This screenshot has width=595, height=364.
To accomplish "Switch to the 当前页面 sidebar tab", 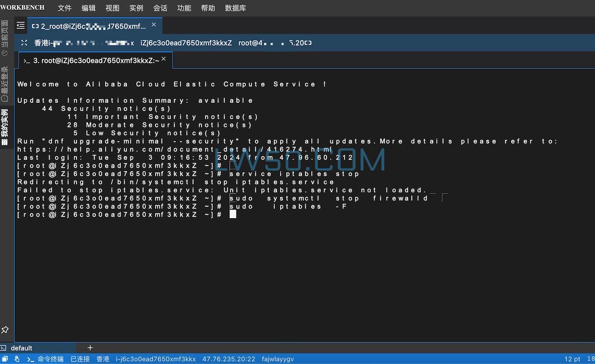I will click(5, 38).
